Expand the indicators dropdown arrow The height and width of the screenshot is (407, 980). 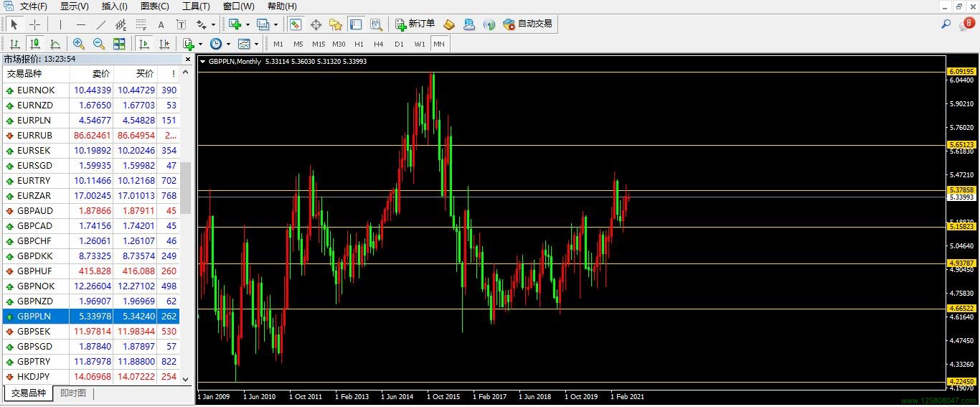[200, 44]
